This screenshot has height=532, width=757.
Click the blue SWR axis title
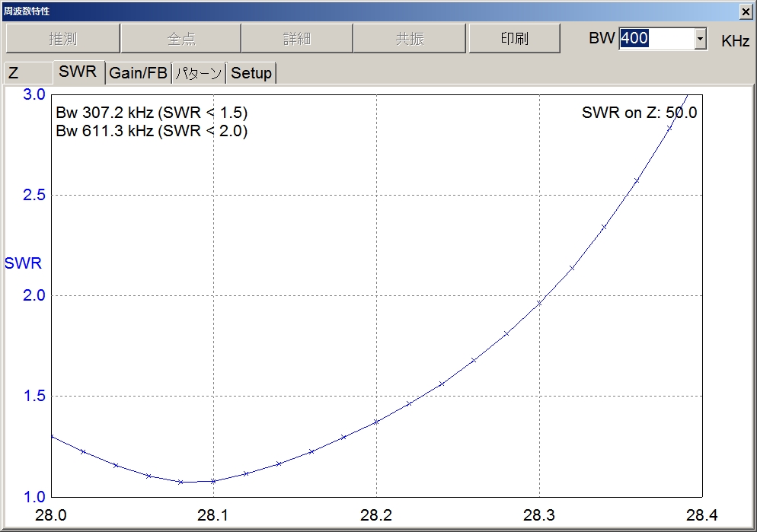(23, 263)
